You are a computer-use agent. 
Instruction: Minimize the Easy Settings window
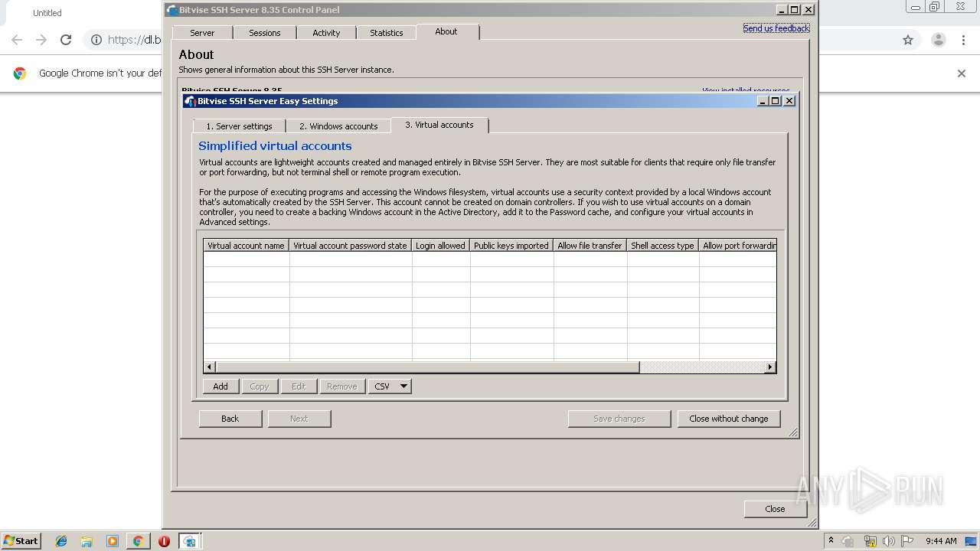[763, 101]
